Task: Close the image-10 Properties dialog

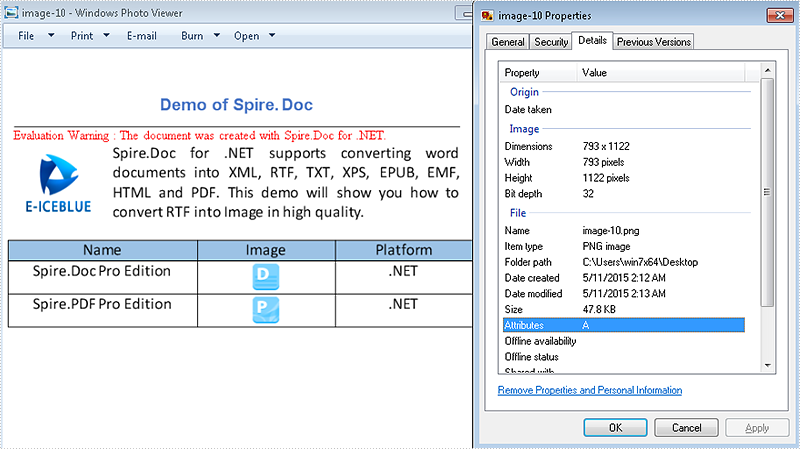Action: [780, 16]
